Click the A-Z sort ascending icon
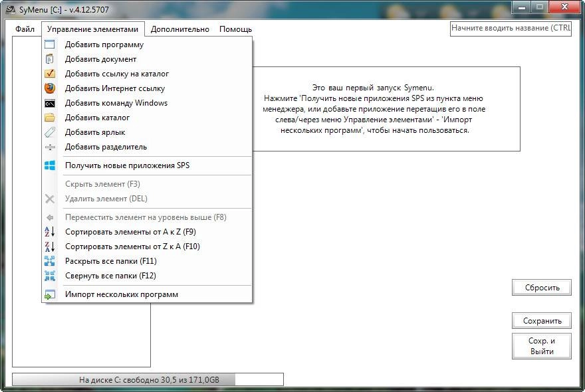This screenshot has height=392, width=585. point(50,232)
